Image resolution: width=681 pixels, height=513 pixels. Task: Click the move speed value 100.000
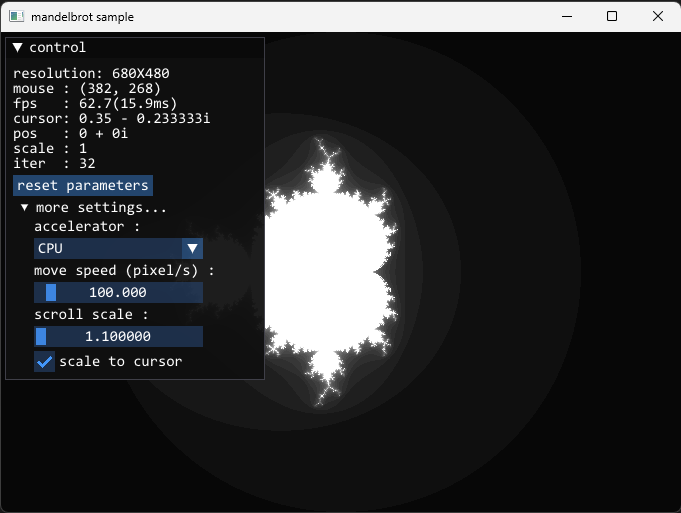click(x=118, y=292)
